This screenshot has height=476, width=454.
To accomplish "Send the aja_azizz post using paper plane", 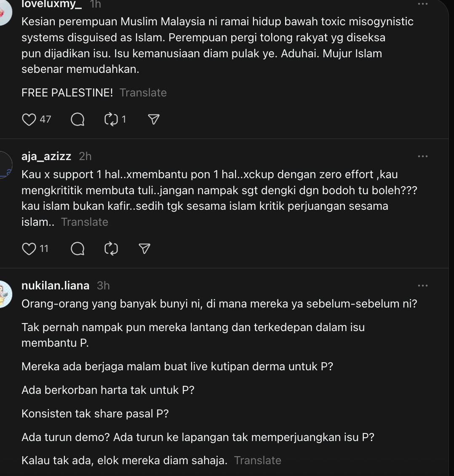I will pos(144,249).
